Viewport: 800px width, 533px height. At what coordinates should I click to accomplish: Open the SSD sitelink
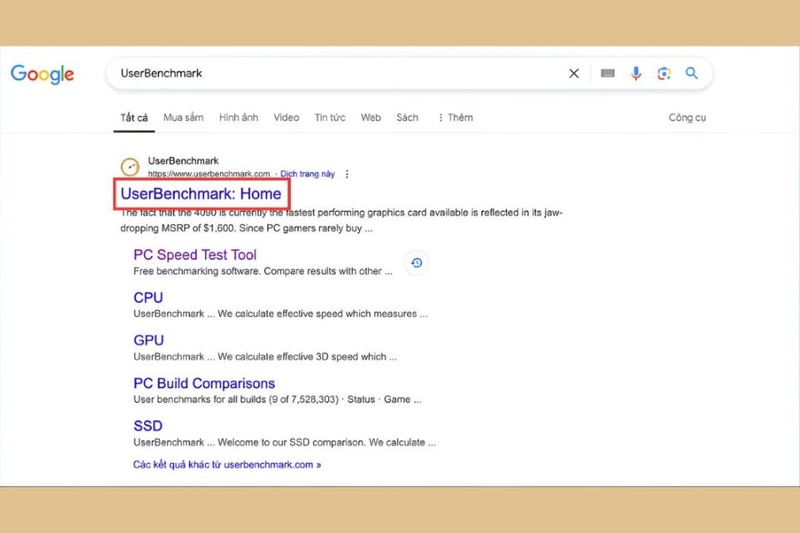(148, 426)
